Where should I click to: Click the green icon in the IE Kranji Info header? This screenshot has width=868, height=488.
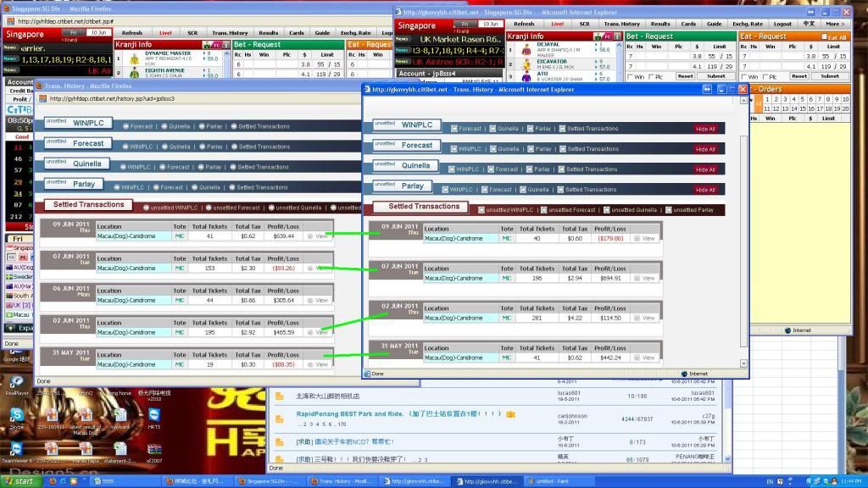(x=598, y=36)
